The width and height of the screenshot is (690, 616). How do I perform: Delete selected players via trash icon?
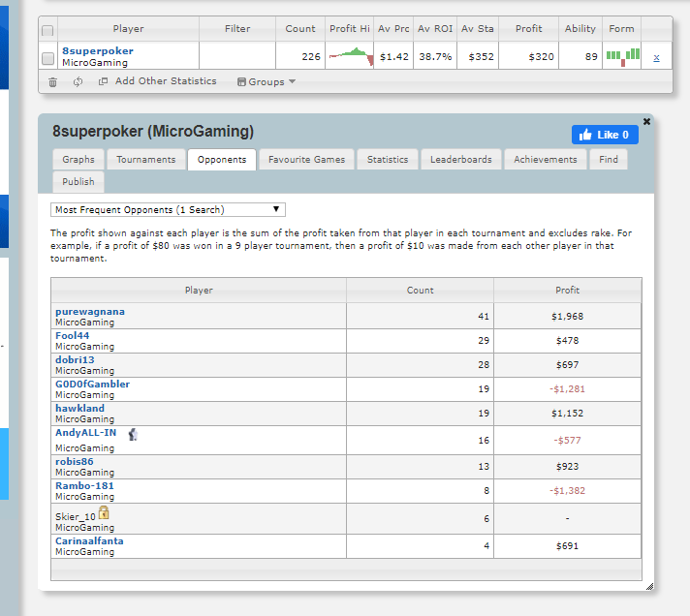point(52,82)
